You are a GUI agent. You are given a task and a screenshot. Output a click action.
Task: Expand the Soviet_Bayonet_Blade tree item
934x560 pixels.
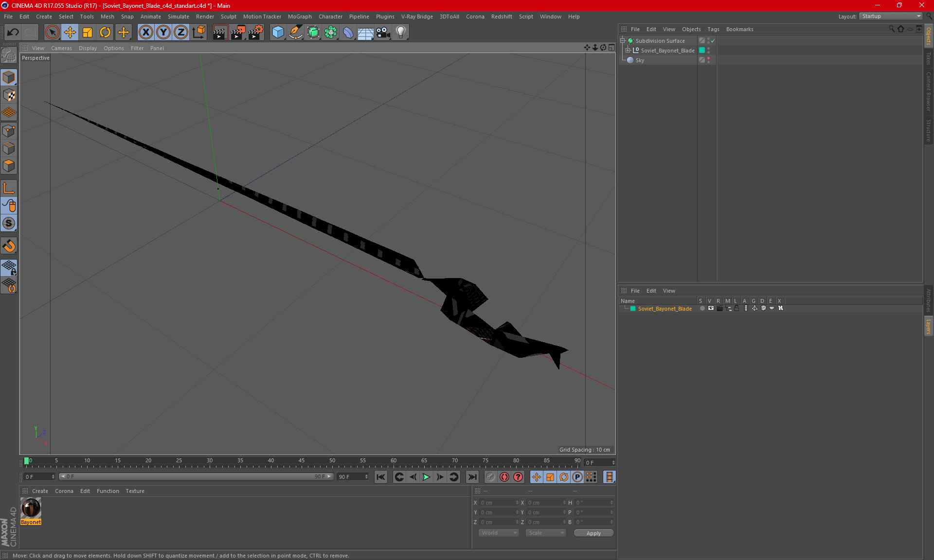click(x=628, y=51)
